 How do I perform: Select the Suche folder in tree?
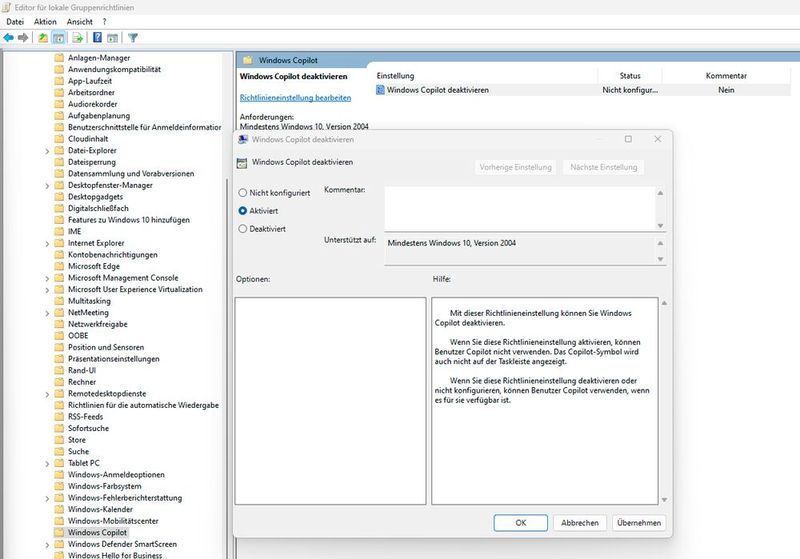click(78, 451)
